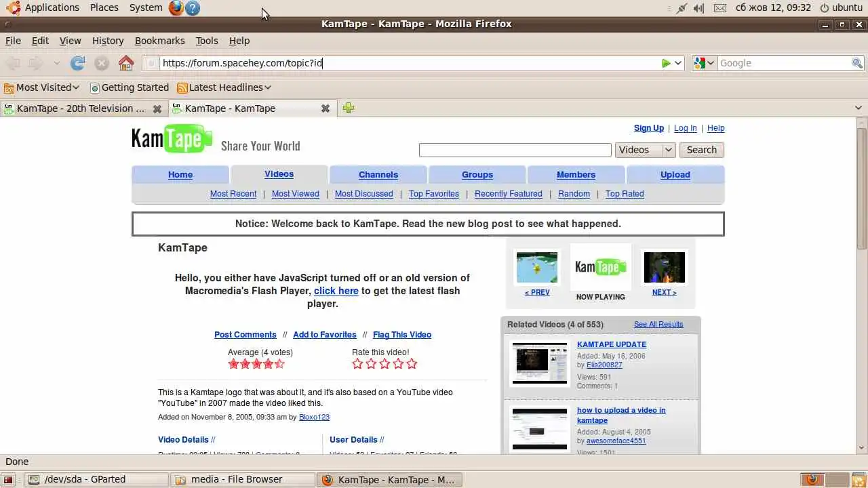
Task: Open the address bar history dropdown
Action: pos(677,63)
